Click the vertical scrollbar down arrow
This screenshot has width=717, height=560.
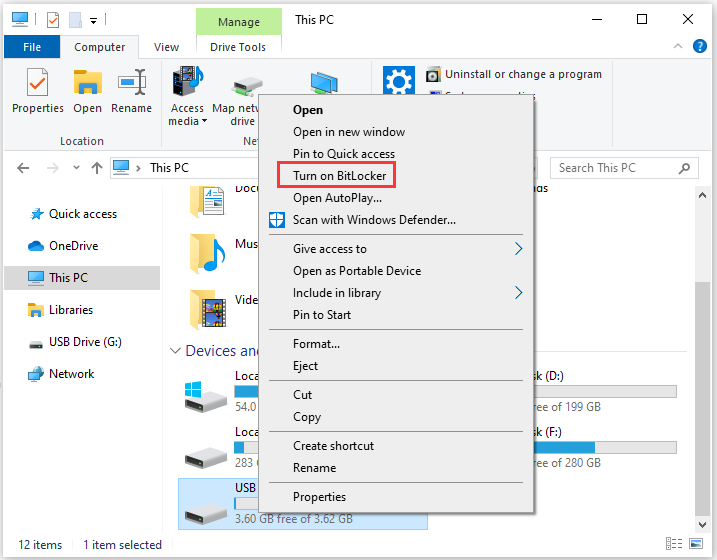pyautogui.click(x=702, y=524)
